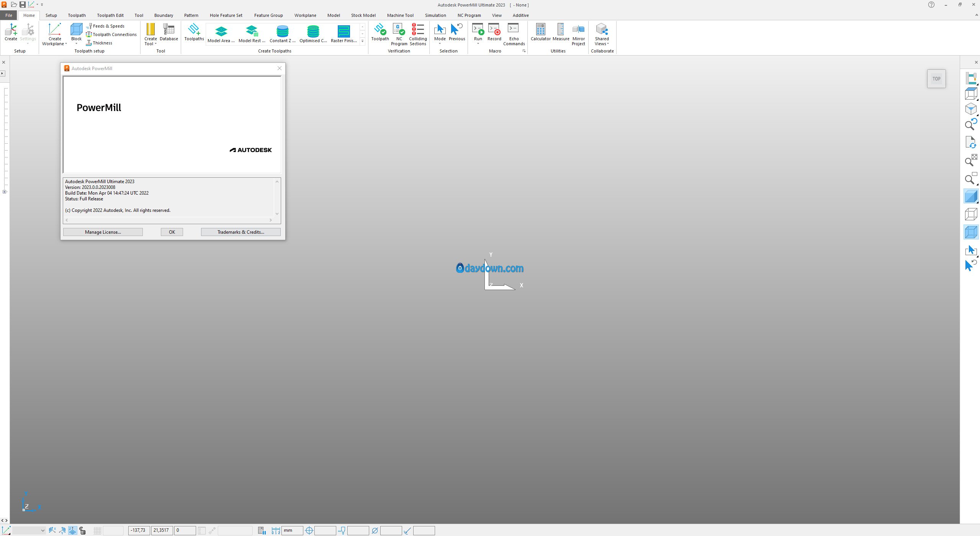Switch to the Toolpath Edit tab
Image resolution: width=980 pixels, height=536 pixels.
point(110,15)
